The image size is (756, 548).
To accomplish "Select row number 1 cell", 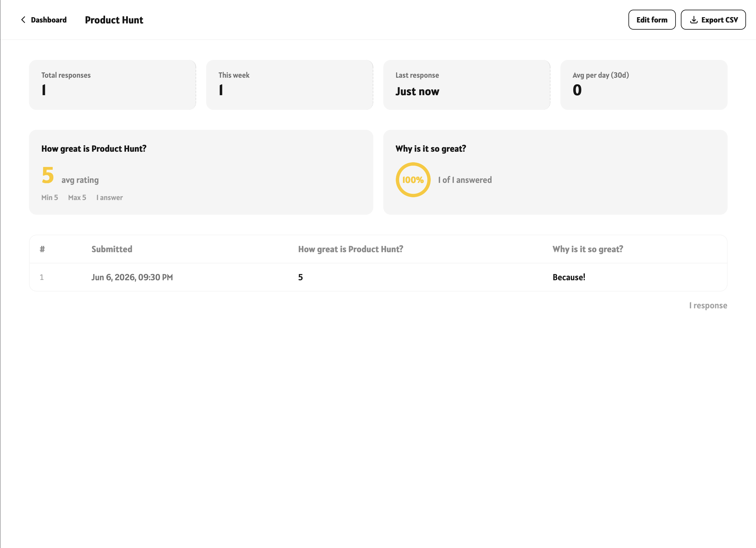I will coord(42,277).
